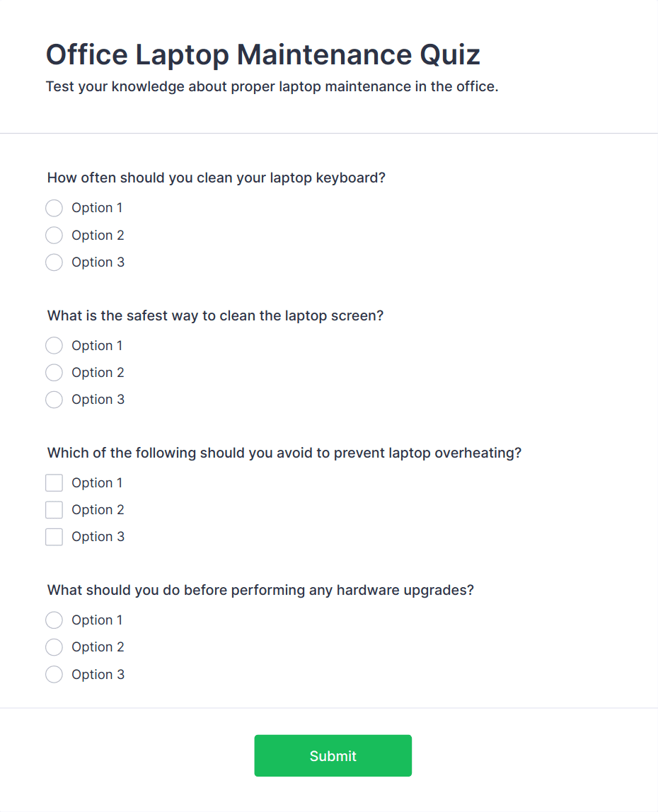
Task: Click the quiz description subtitle text
Action: 272,87
